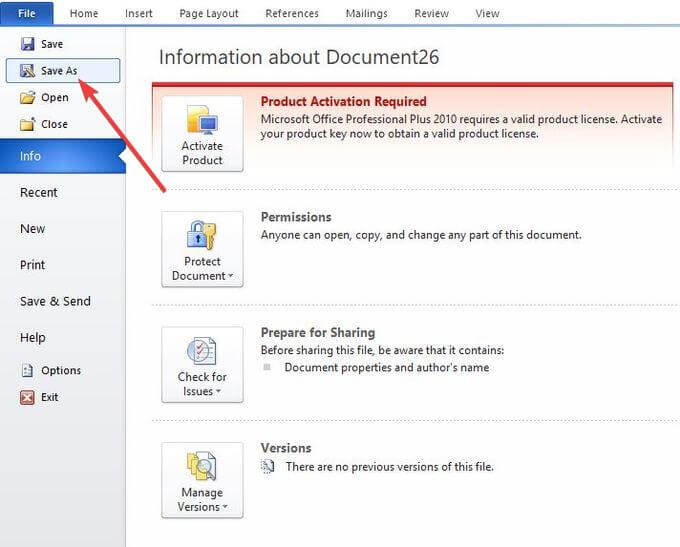Open the Save & Send page
This screenshot has width=680, height=547.
(x=56, y=301)
